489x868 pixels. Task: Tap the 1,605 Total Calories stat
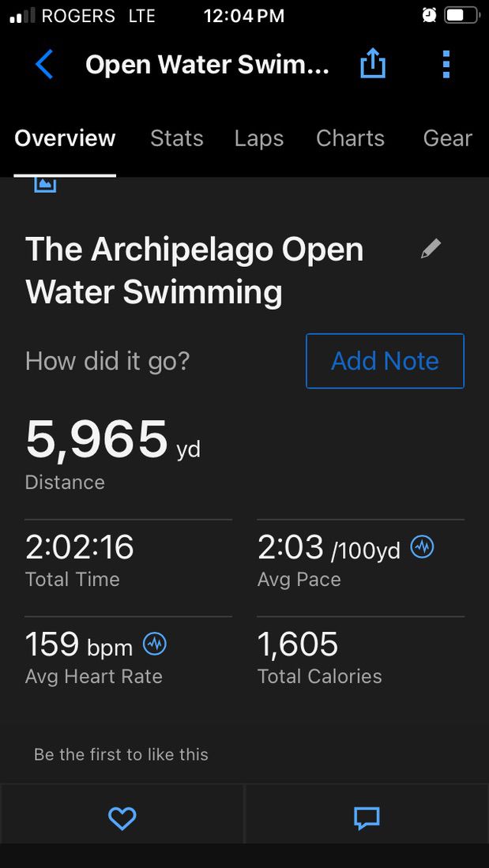point(298,644)
